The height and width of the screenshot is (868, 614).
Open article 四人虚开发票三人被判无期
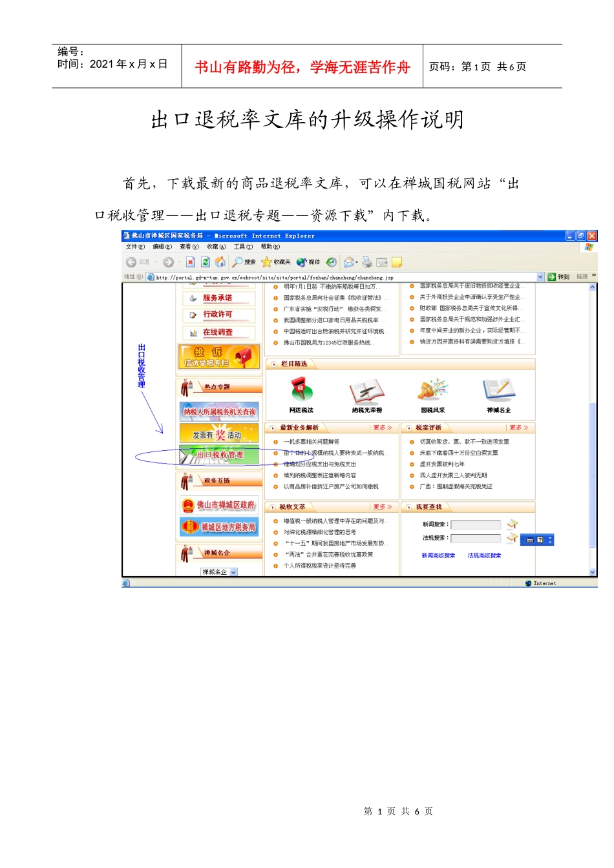(454, 475)
